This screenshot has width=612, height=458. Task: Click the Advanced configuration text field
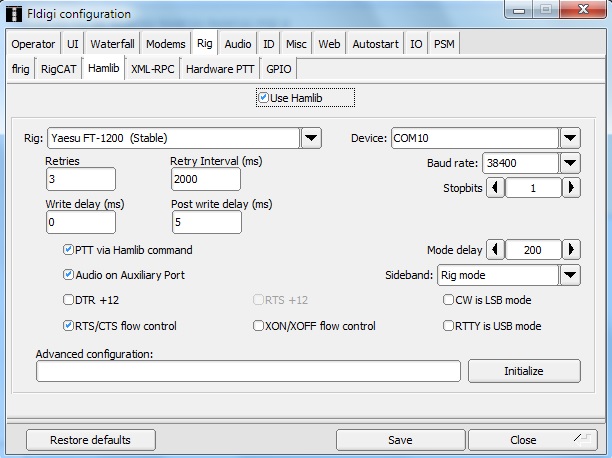point(248,371)
